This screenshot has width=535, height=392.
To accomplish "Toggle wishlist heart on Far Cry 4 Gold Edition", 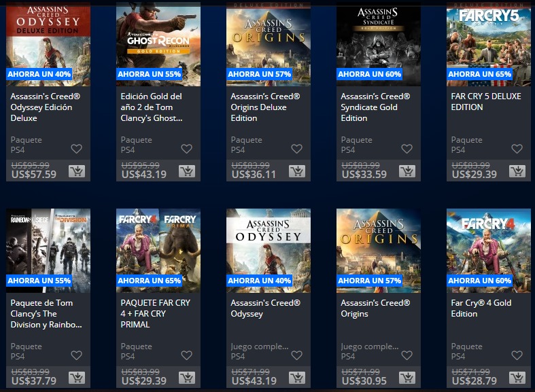I will (517, 355).
